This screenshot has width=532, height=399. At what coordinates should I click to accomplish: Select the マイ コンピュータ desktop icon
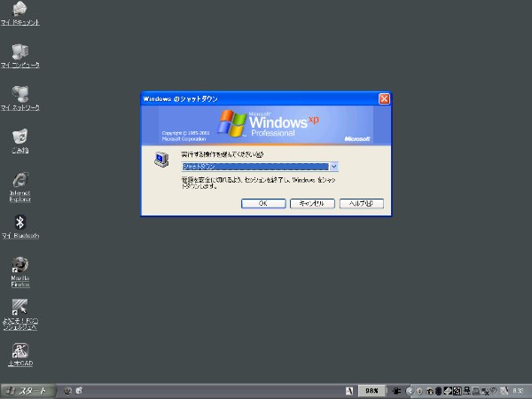pyautogui.click(x=20, y=56)
